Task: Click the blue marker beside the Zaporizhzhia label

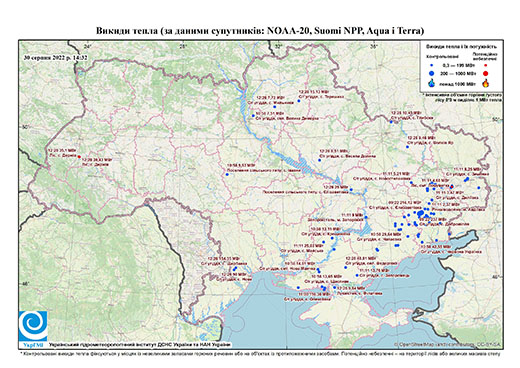Action: pyautogui.click(x=366, y=217)
